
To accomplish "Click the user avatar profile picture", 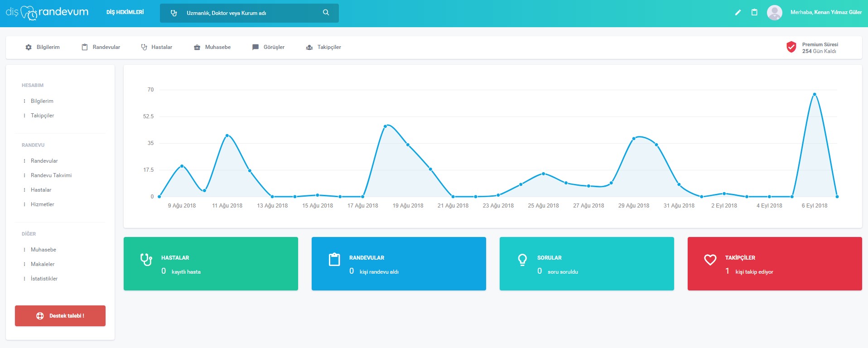I will coord(774,13).
